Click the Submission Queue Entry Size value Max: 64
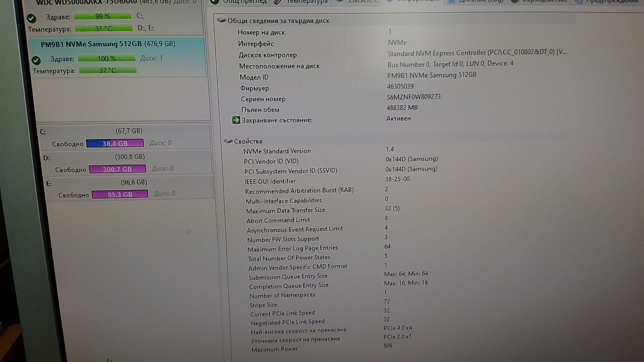The width and height of the screenshot is (644, 362). click(406, 274)
